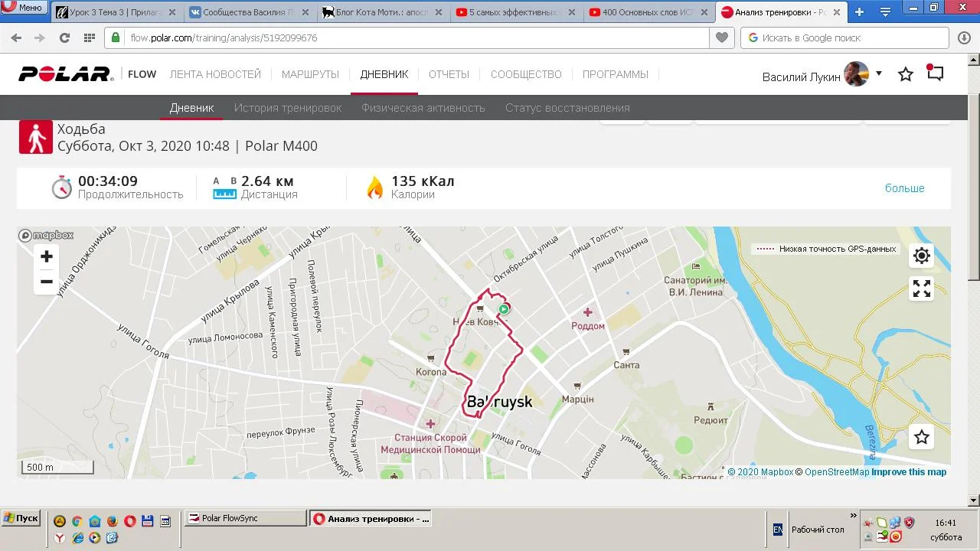
Task: Launch Chrome from quick launch
Action: pyautogui.click(x=77, y=521)
